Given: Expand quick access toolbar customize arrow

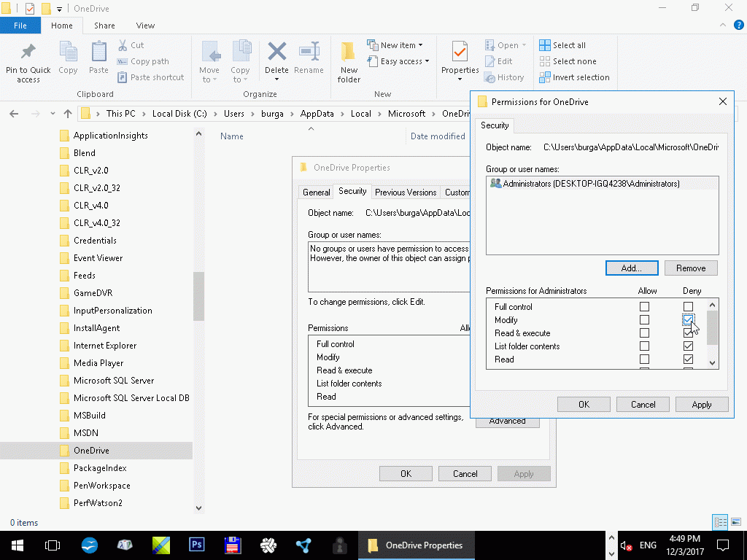Looking at the screenshot, I should (x=59, y=9).
